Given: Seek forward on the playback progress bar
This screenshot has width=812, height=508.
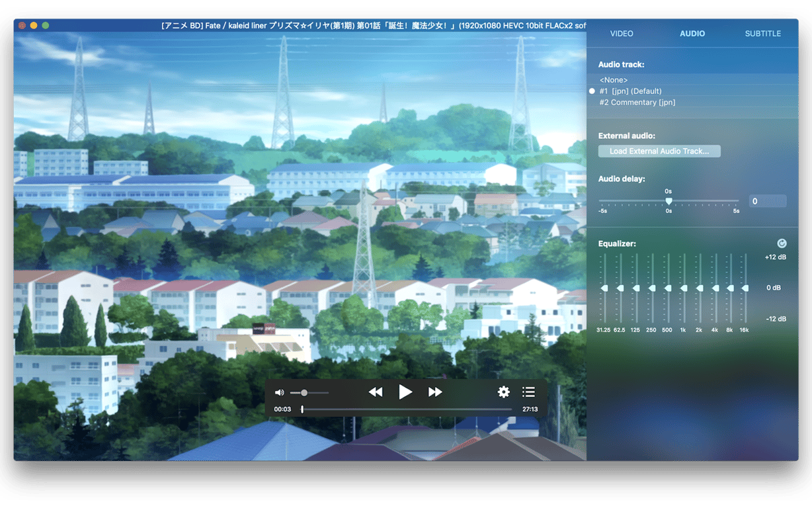Looking at the screenshot, I should (410, 409).
